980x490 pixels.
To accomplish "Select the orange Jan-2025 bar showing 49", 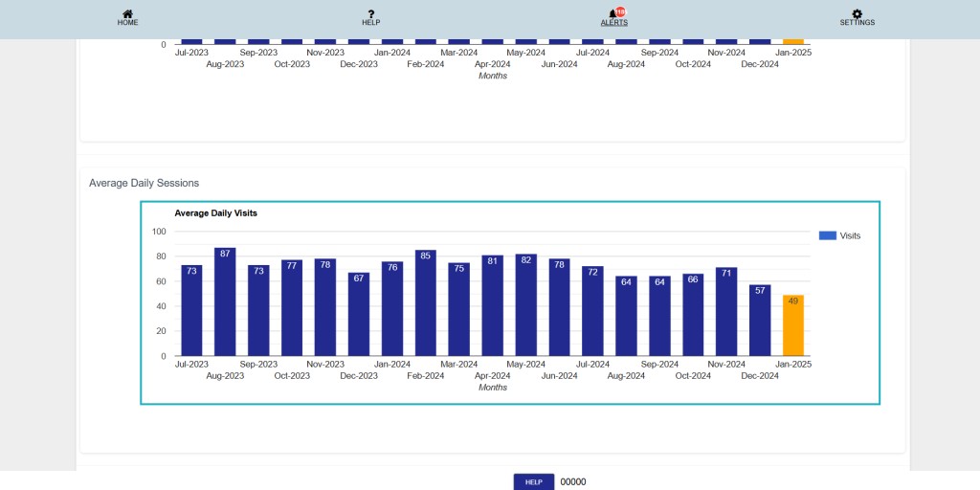I will [793, 325].
